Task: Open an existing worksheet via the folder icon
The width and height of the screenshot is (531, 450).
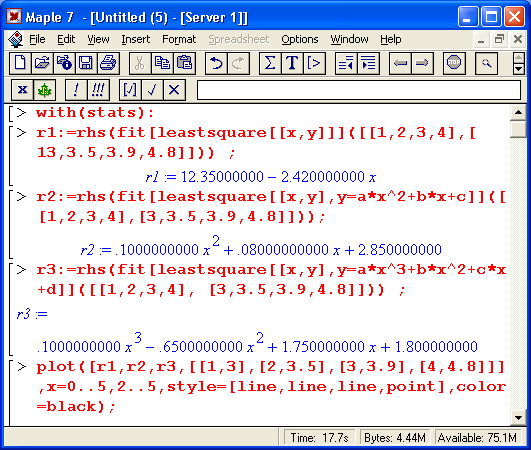Action: [x=42, y=63]
